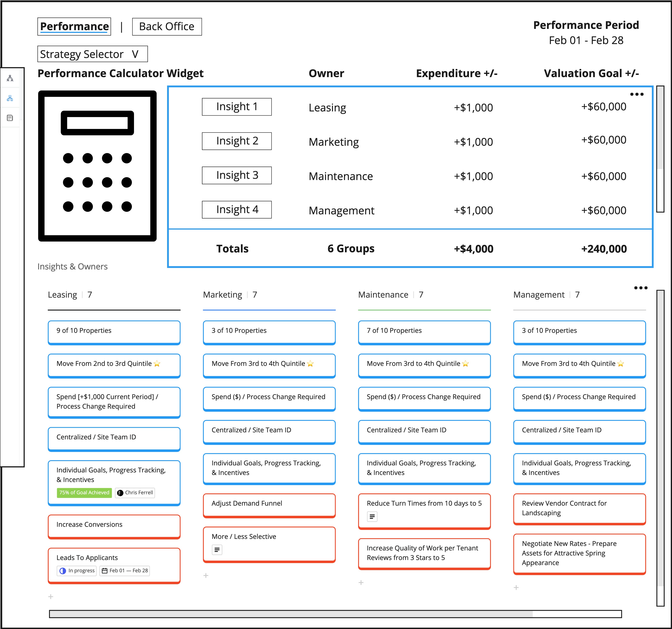672x629 pixels.
Task: Click the Insight 3 button
Action: click(x=237, y=175)
